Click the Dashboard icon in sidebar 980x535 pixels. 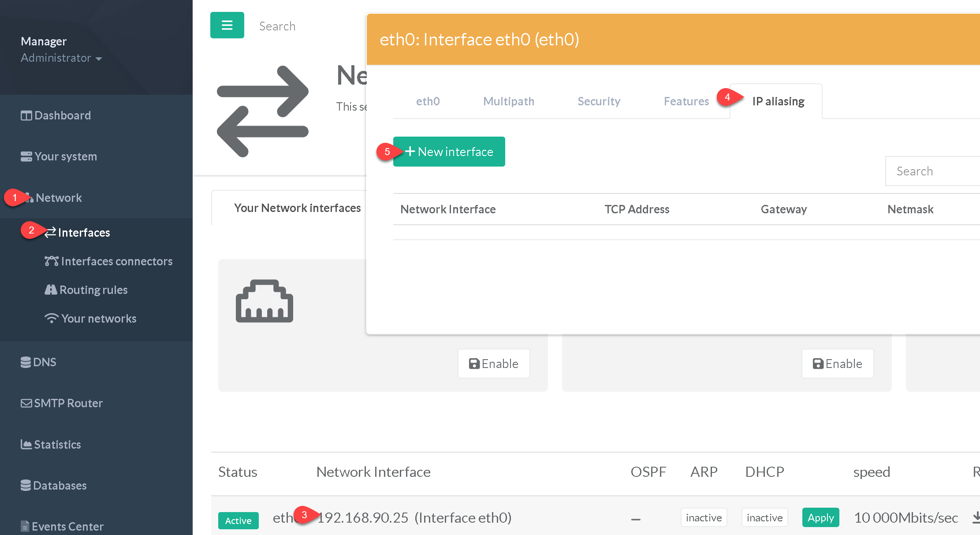[26, 115]
